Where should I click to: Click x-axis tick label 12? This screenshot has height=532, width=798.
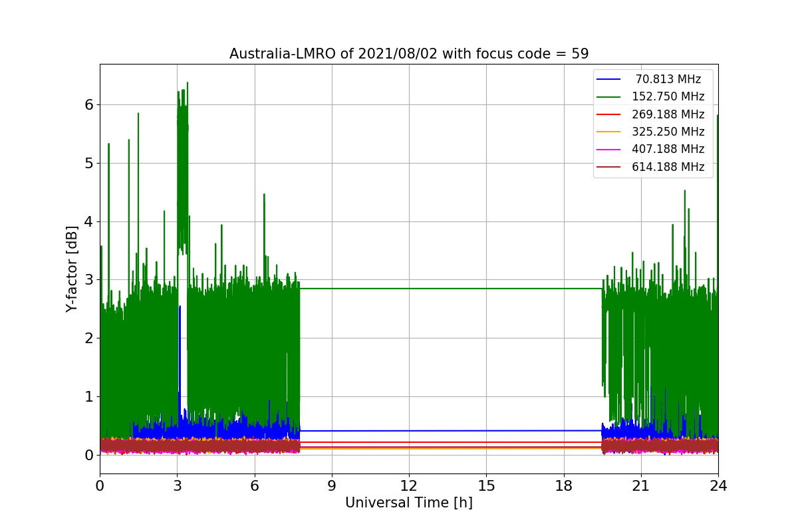(x=409, y=486)
